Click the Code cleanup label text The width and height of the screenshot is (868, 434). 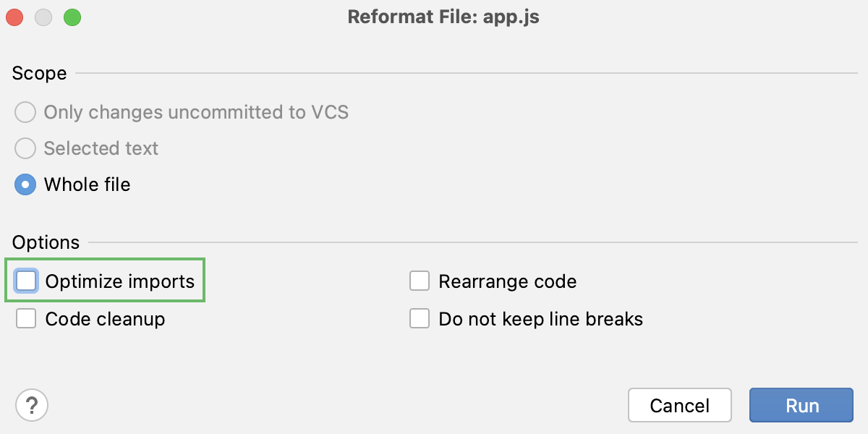tap(104, 318)
